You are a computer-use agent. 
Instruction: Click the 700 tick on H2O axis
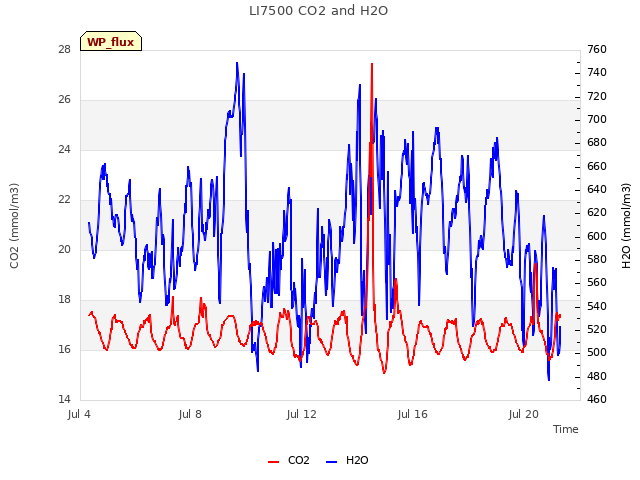[597, 120]
